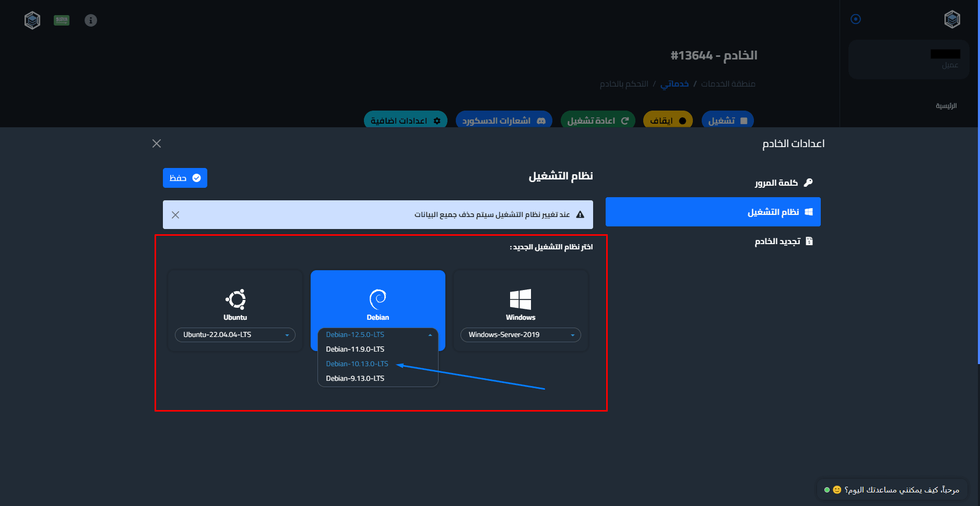The height and width of the screenshot is (506, 980).
Task: Choose Debian-9.13.0-LTS from the list
Action: coord(378,379)
